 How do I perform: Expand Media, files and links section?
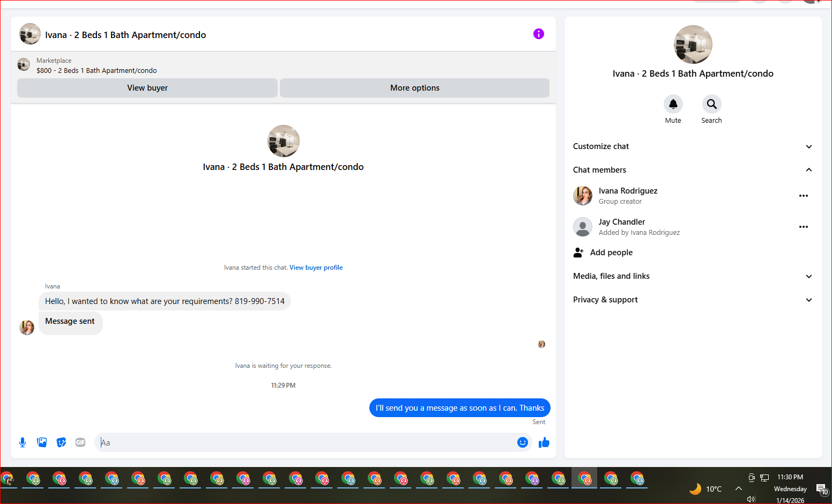coord(693,276)
